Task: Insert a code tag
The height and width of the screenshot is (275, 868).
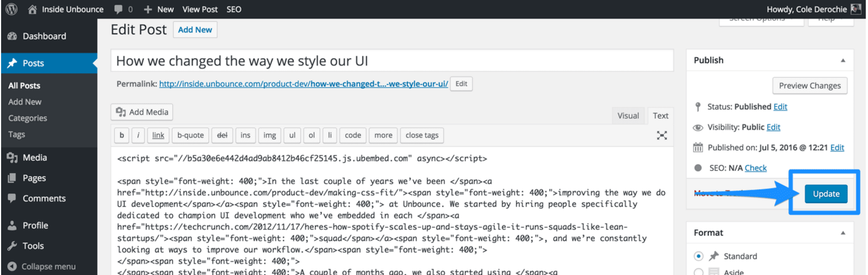Action: [x=353, y=135]
